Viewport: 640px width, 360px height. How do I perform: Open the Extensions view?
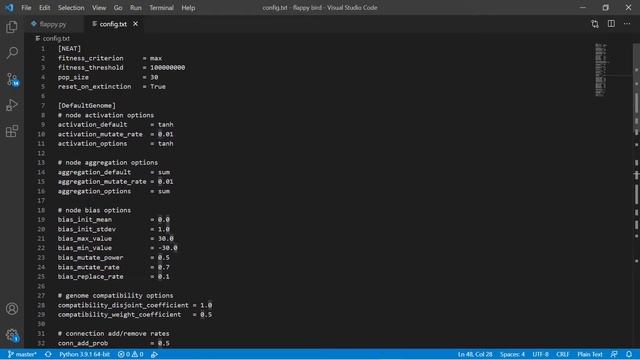(12, 131)
